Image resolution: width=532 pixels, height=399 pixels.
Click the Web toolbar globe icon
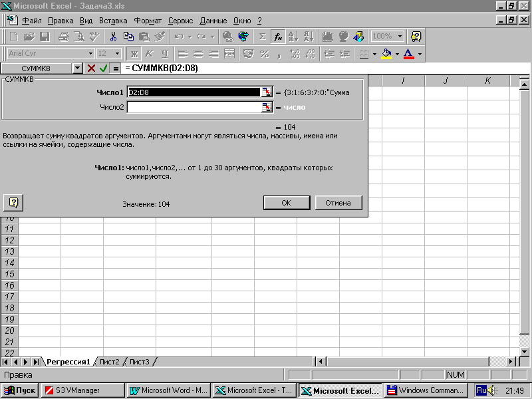(243, 37)
